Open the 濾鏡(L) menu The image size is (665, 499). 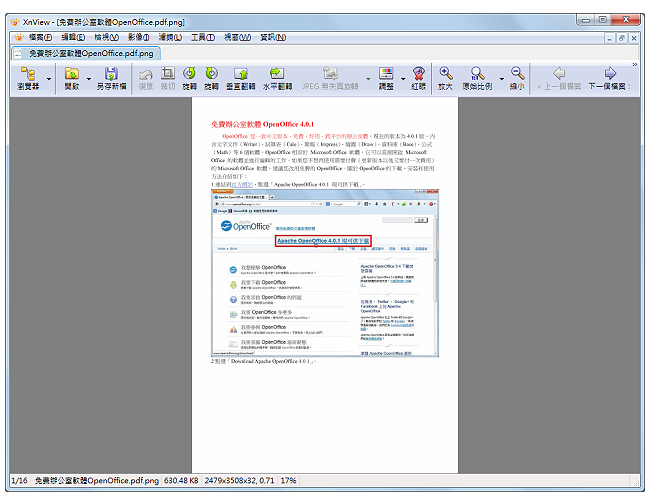click(x=170, y=38)
